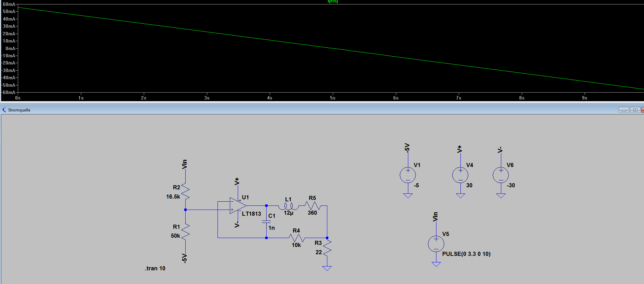Click the 30mA y-axis label
The width and height of the screenshot is (644, 284).
point(9,26)
